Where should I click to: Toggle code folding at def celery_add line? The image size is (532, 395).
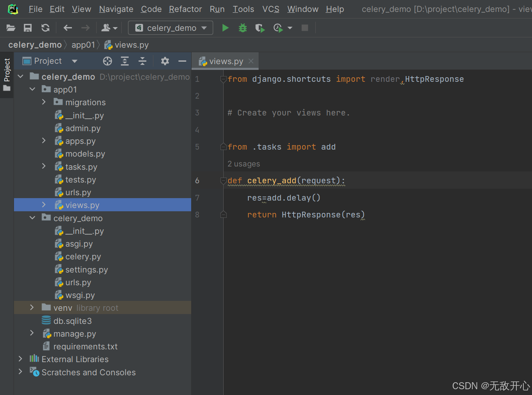[x=223, y=180]
